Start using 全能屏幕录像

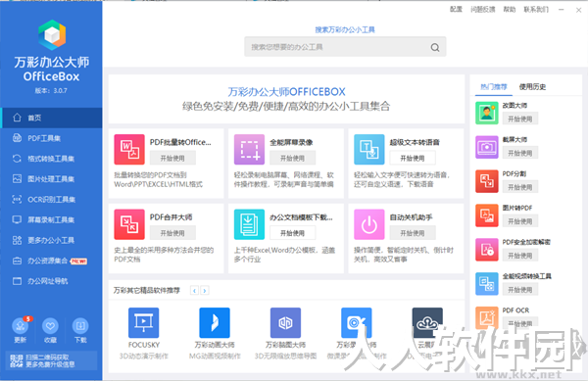(292, 158)
